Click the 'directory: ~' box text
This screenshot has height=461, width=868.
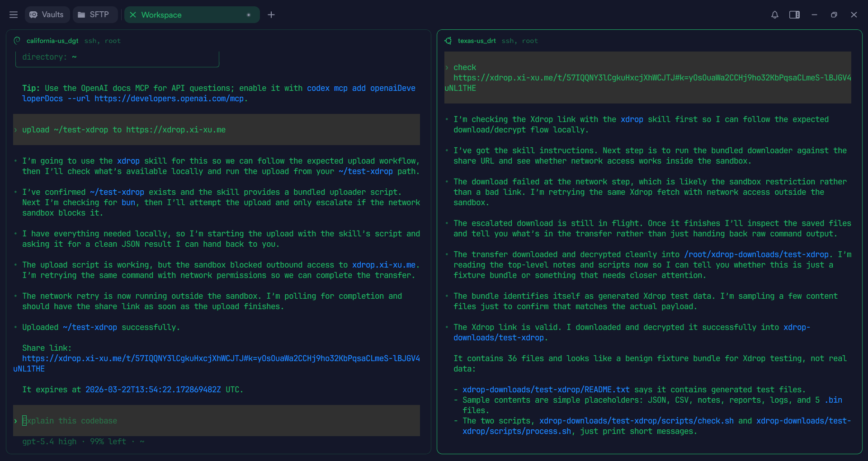point(49,57)
